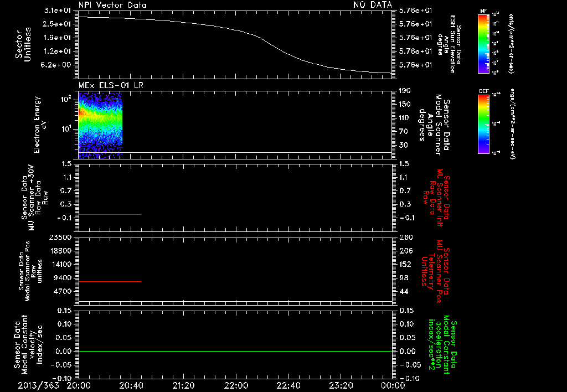Click the "2013/363" date label
This screenshot has height=392, width=567.
(x=38, y=385)
